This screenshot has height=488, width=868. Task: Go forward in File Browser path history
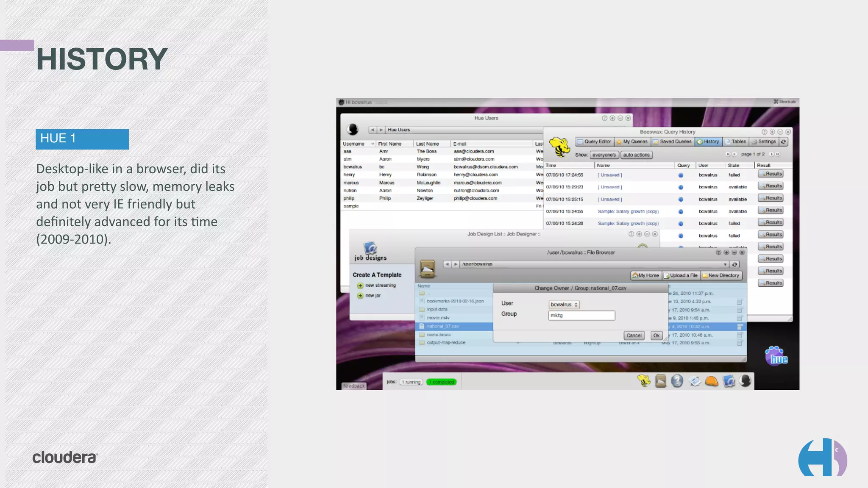[456, 264]
